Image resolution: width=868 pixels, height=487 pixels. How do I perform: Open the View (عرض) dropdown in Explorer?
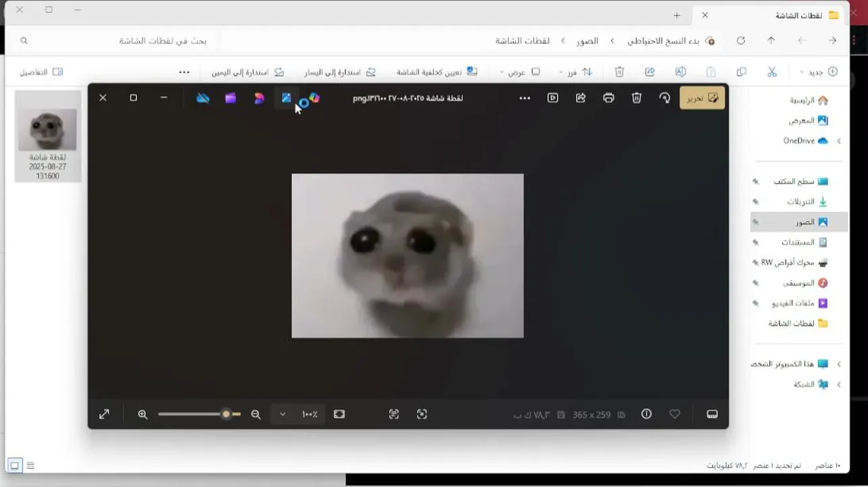[x=521, y=72]
